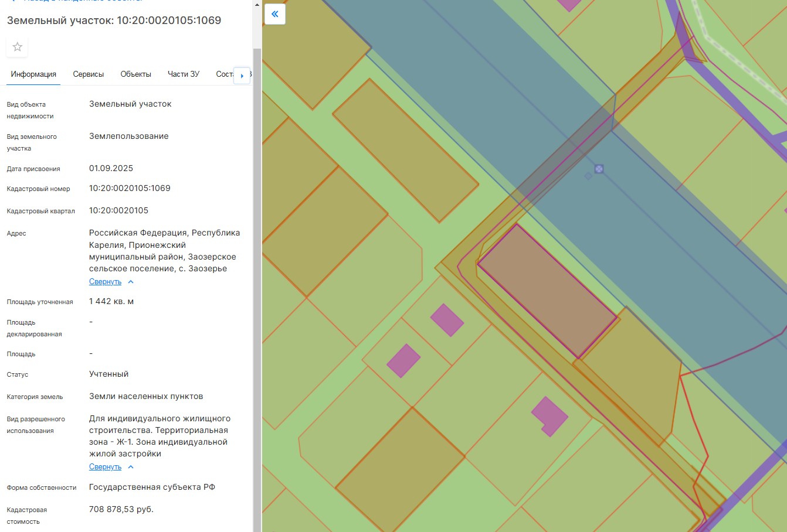The height and width of the screenshot is (532, 787).
Task: Select the highlighted pink-outlined parcel on map
Action: [547, 291]
